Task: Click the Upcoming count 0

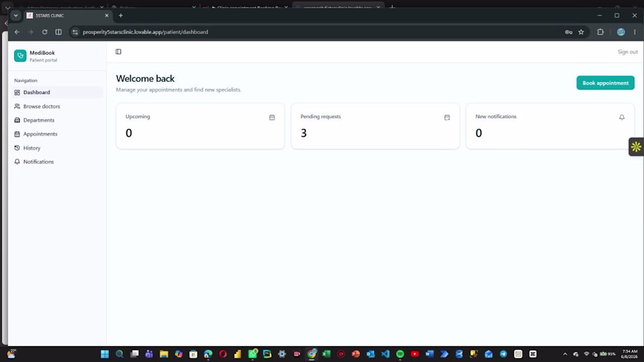Action: click(129, 133)
